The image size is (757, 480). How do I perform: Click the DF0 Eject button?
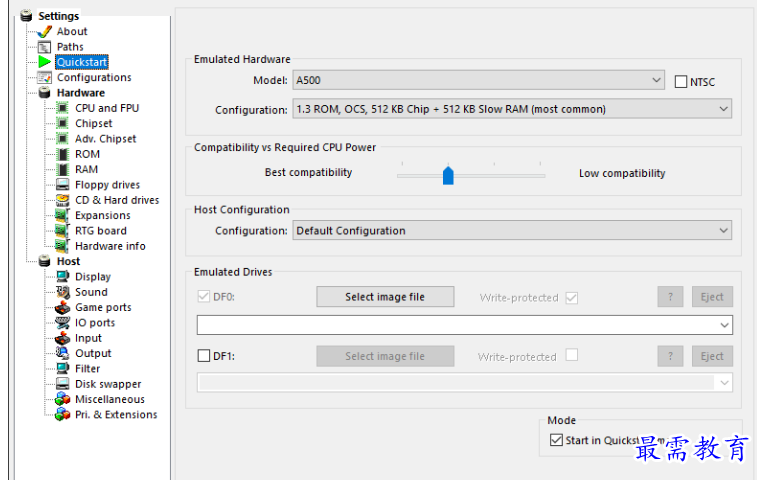[x=712, y=296]
